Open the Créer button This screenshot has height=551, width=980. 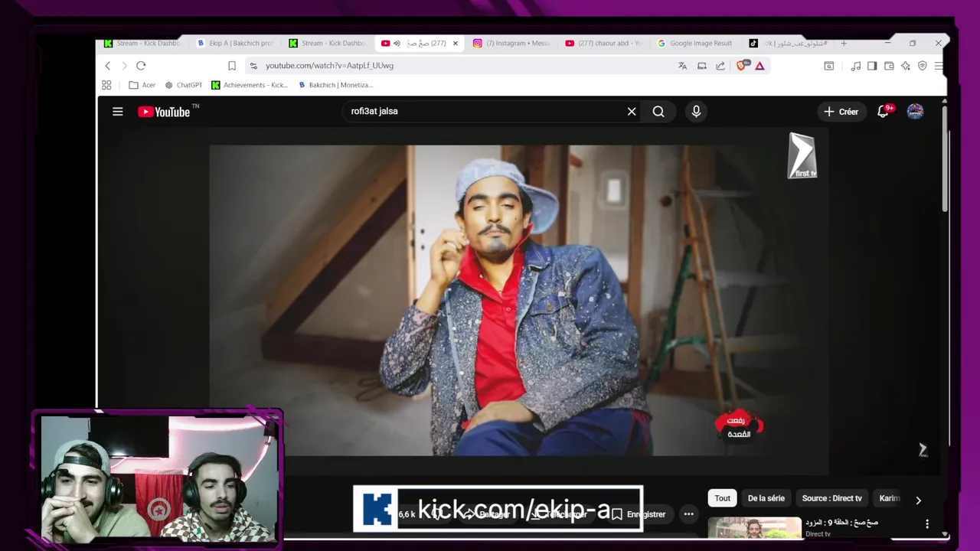pos(841,112)
